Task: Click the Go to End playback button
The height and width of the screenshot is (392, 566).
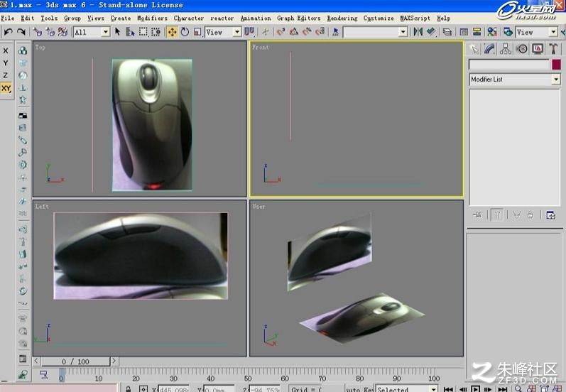Action: pyautogui.click(x=503, y=389)
